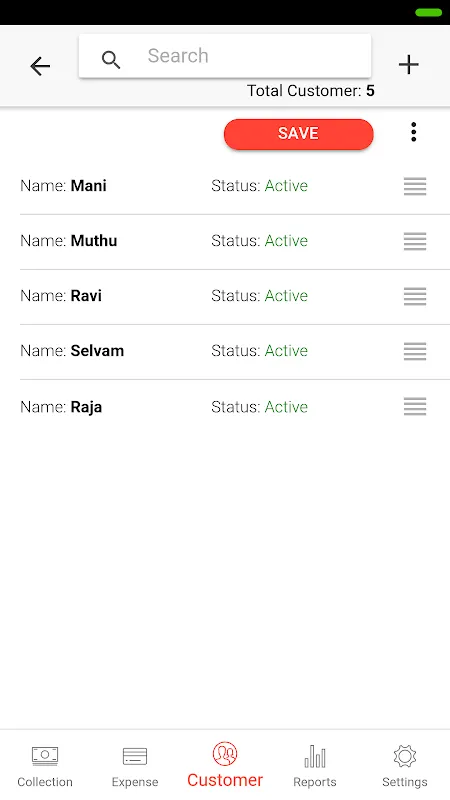Open the three-dot overflow menu
This screenshot has height=800, width=450.
[x=414, y=132]
